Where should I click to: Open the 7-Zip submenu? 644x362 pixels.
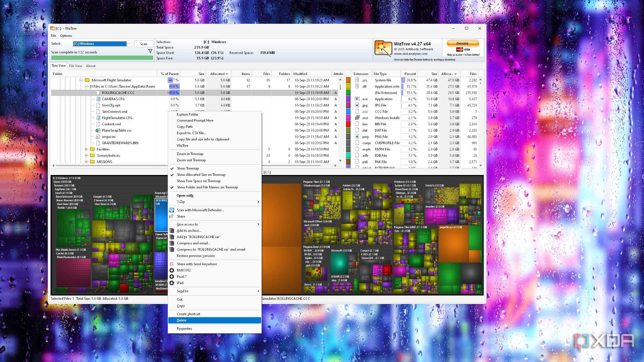[215, 202]
